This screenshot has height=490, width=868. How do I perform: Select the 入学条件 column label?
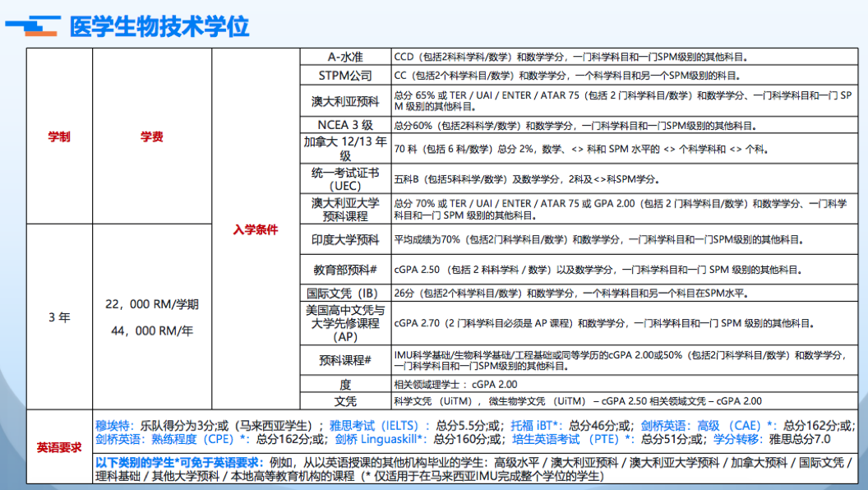(256, 229)
